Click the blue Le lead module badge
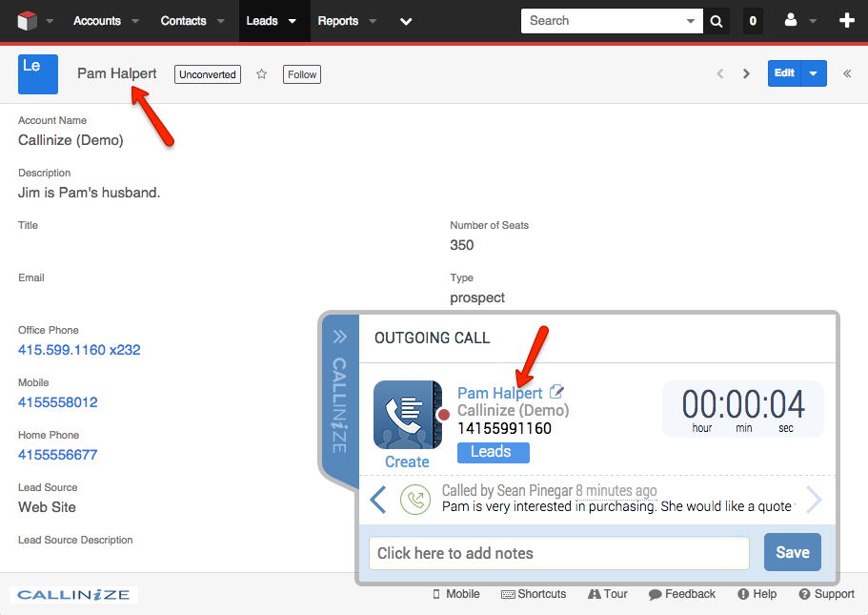 [x=38, y=74]
